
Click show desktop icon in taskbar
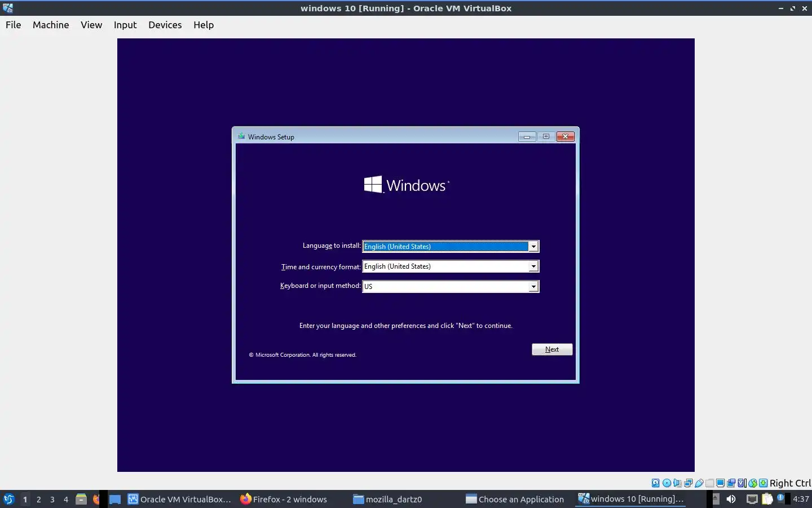point(115,499)
